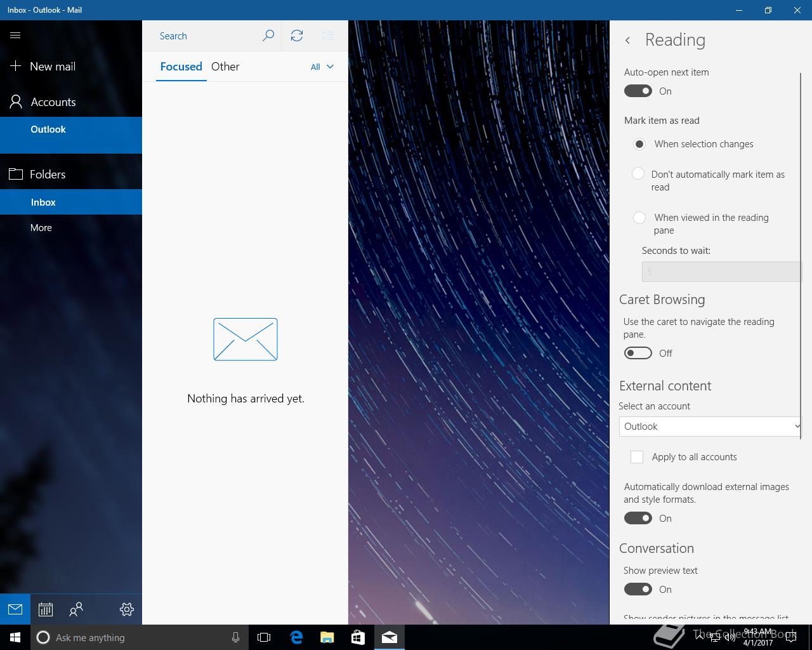
Task: Click the Mail taskbar icon
Action: [x=390, y=637]
